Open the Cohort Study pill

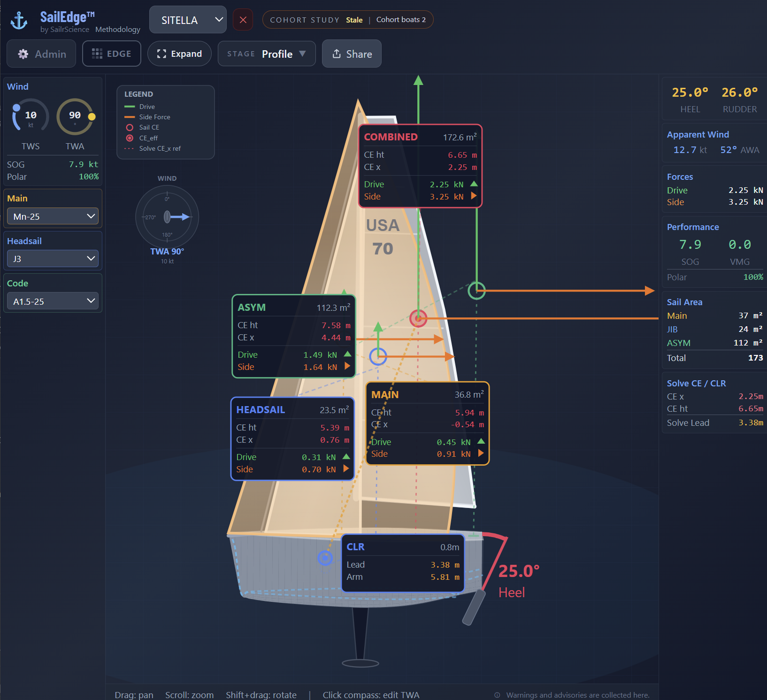pyautogui.click(x=347, y=20)
